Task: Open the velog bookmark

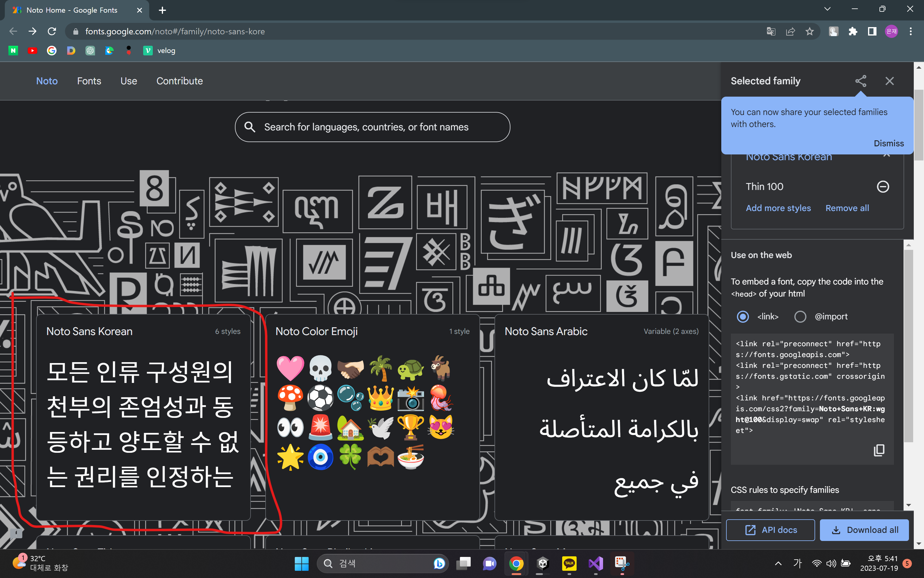Action: (159, 51)
